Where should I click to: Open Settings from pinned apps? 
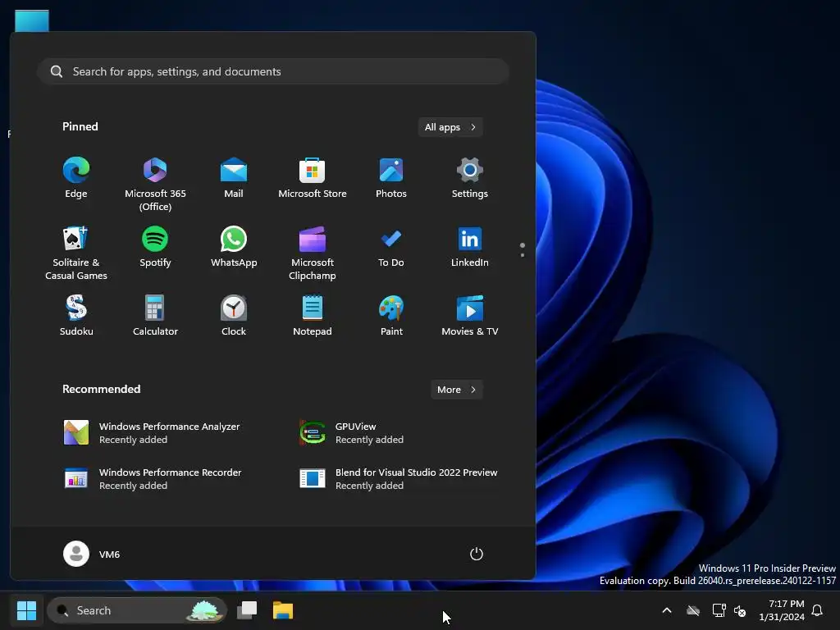[470, 178]
